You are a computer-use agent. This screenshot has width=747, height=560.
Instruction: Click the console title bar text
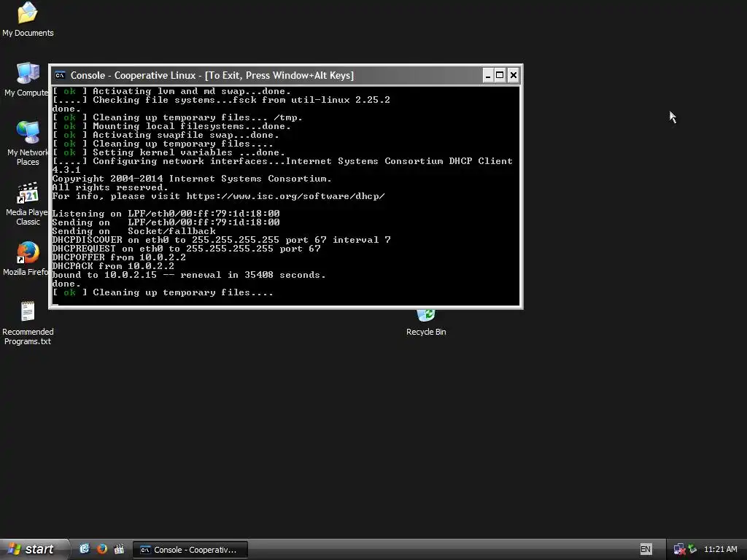(x=212, y=75)
